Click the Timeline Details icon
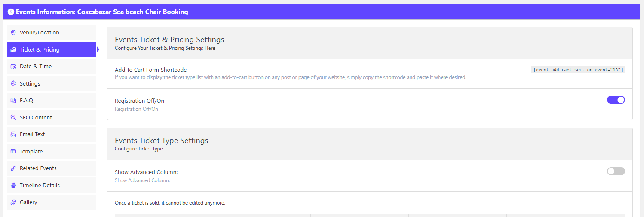This screenshot has height=217, width=644. (x=13, y=185)
